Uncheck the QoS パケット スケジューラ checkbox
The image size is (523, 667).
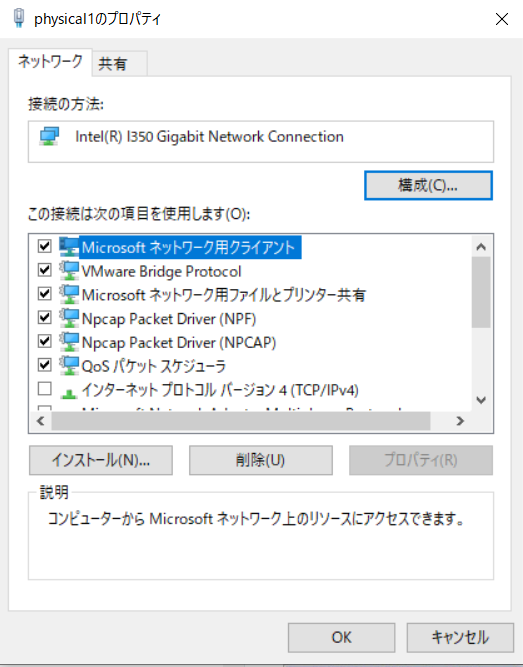(x=45, y=365)
